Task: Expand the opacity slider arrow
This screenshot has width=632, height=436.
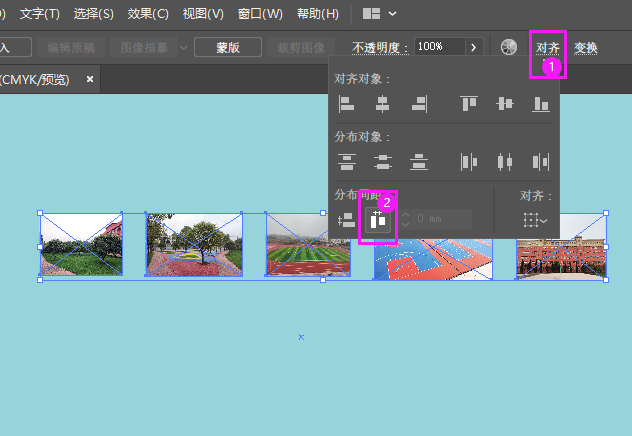Action: coord(473,47)
